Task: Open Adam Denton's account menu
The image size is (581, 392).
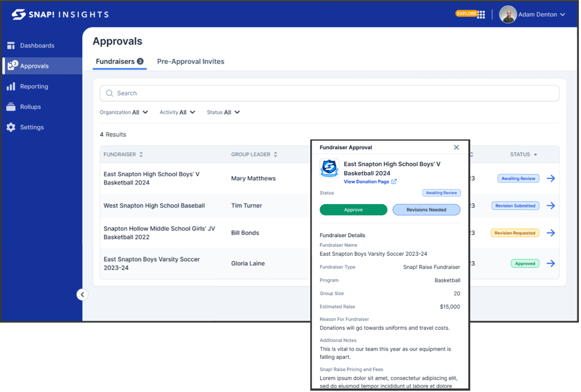Action: (538, 14)
